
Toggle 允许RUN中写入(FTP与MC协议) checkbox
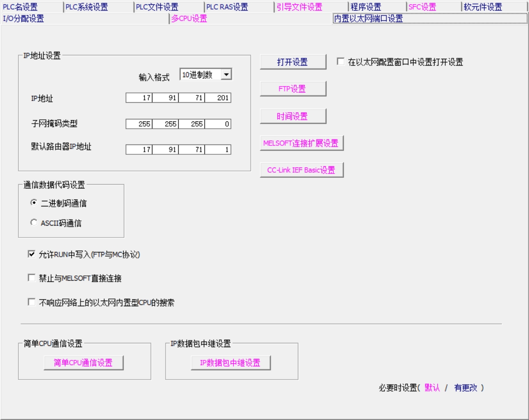pyautogui.click(x=32, y=254)
